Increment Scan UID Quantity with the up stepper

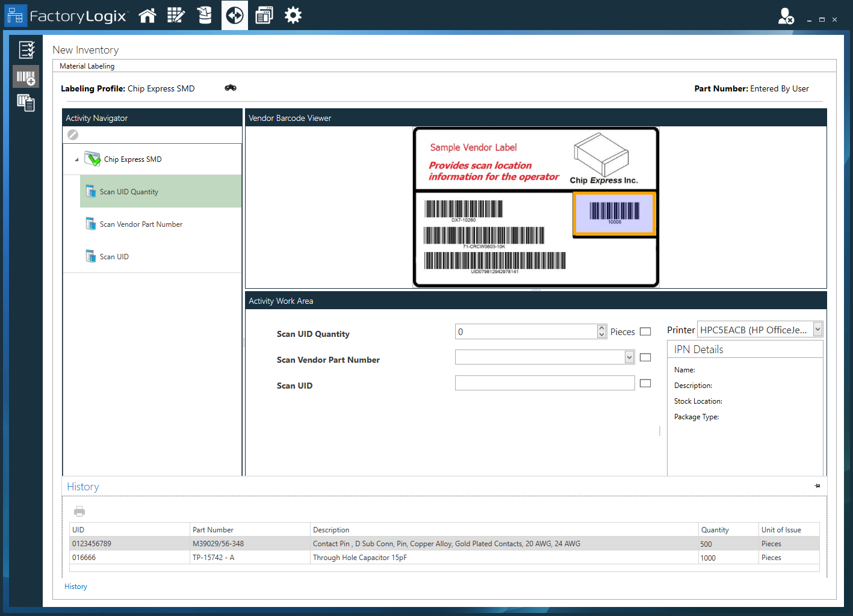point(601,328)
